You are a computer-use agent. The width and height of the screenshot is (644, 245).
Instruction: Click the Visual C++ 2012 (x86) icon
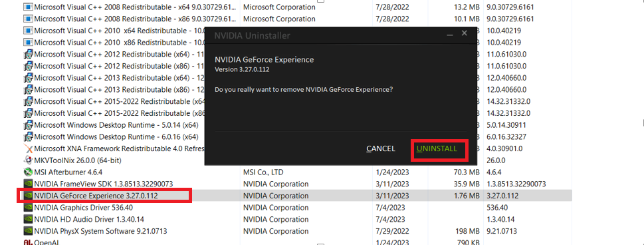29,66
